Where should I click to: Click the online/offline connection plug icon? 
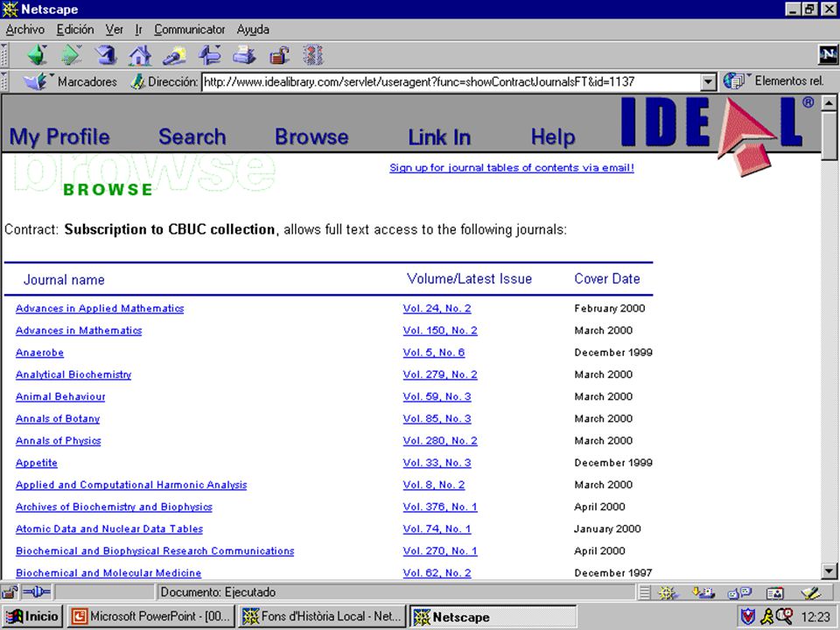pos(37,592)
